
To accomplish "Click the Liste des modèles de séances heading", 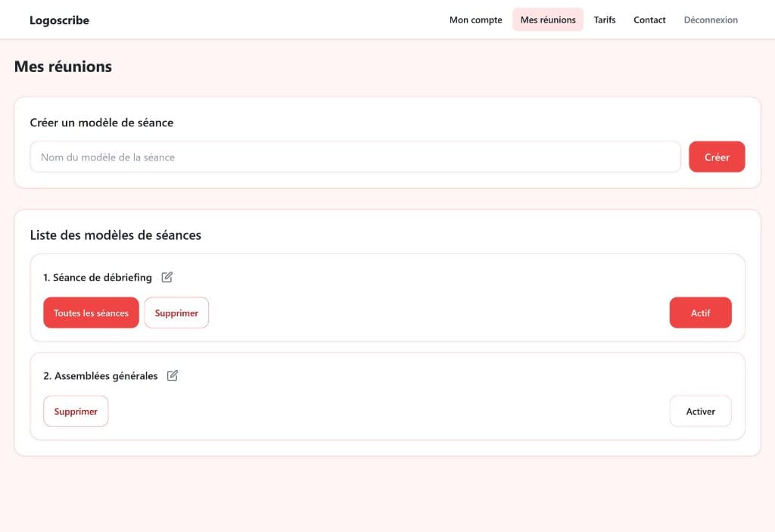I will click(x=115, y=235).
